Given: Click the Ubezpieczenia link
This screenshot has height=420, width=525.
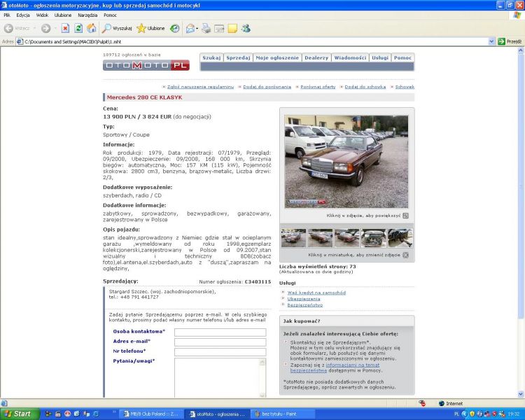Looking at the screenshot, I should 304,299.
